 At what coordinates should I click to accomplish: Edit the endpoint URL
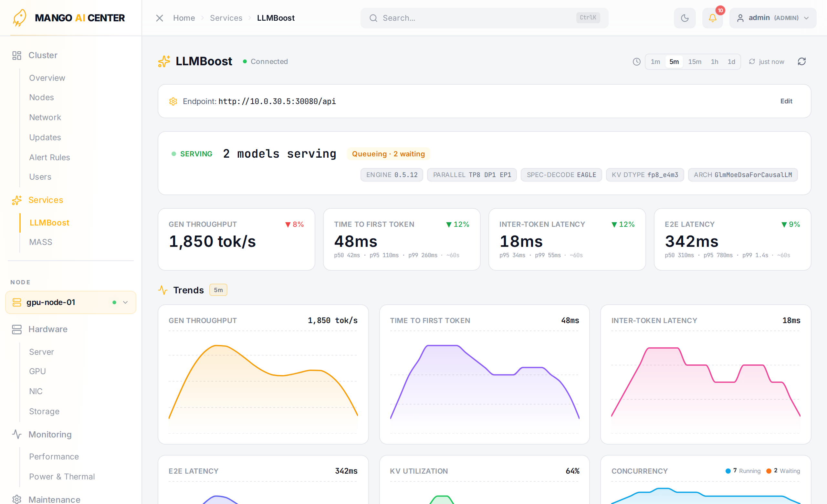point(786,101)
